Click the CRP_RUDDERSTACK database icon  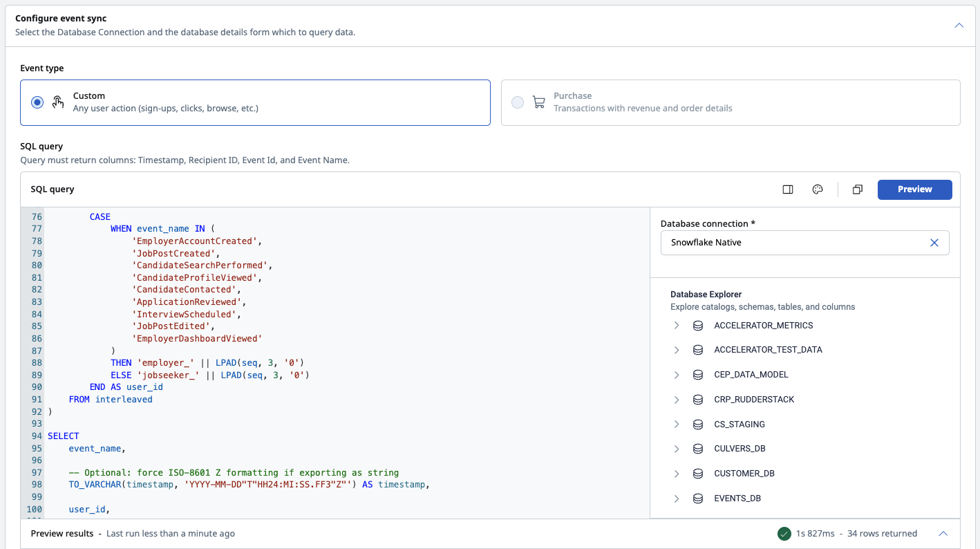pos(698,400)
